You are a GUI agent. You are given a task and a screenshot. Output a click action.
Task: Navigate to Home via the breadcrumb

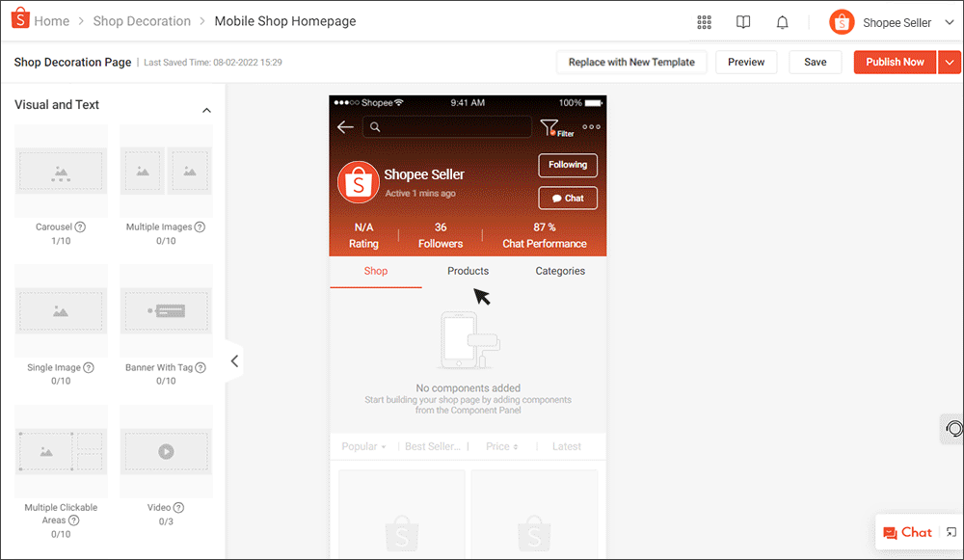[51, 20]
